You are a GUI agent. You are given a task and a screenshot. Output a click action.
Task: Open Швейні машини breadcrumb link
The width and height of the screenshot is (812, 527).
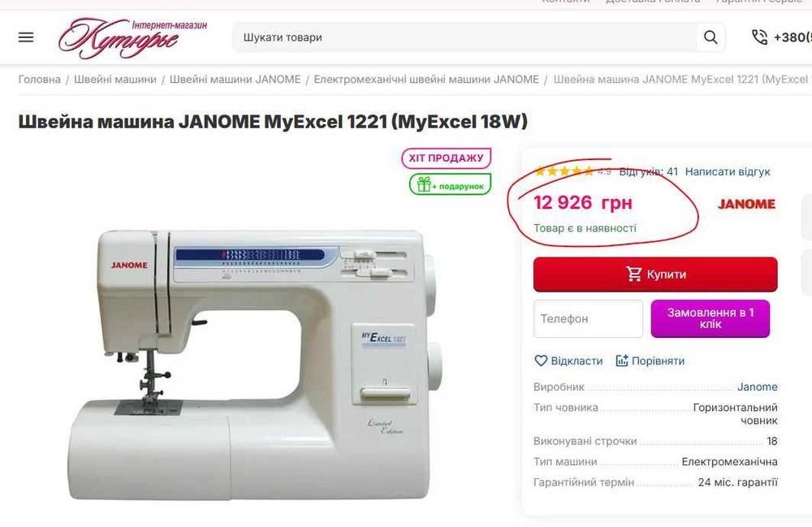(x=115, y=80)
